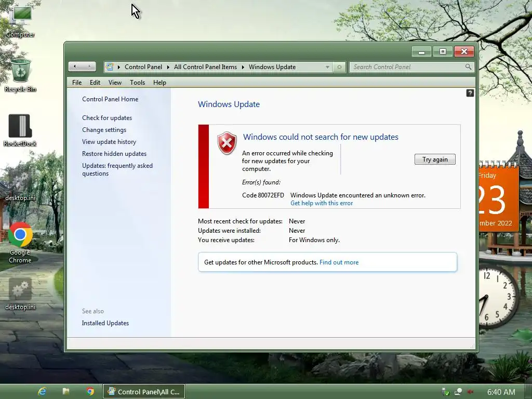
Task: Open Internet Explorer from taskbar
Action: click(42, 392)
